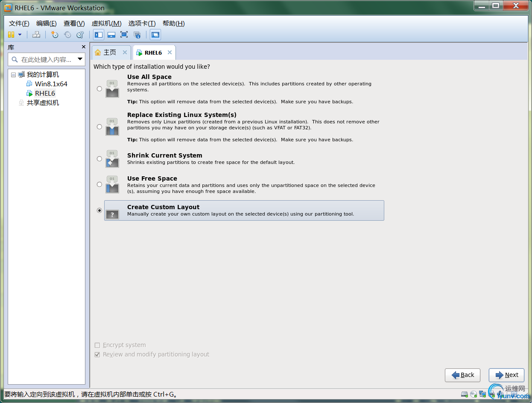Select the Use Free Space radio button
Viewport: 532px width, 403px height.
click(99, 184)
